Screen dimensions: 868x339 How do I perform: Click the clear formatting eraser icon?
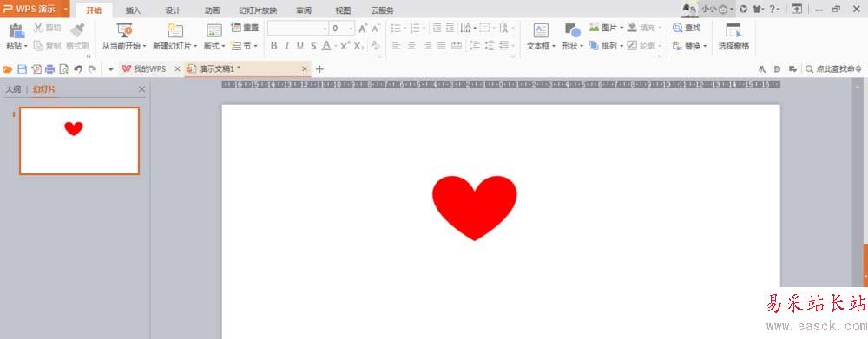[x=376, y=46]
